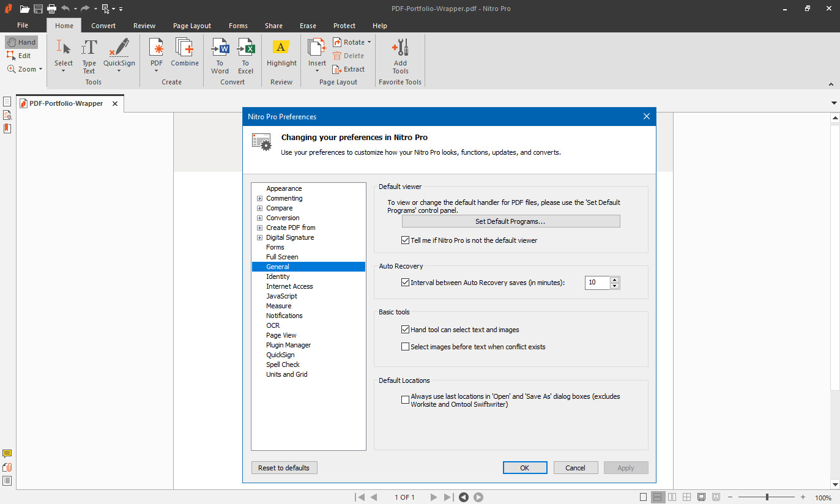Open the Rotate dropdown arrow
Viewport: 840px width, 504px height.
point(369,42)
